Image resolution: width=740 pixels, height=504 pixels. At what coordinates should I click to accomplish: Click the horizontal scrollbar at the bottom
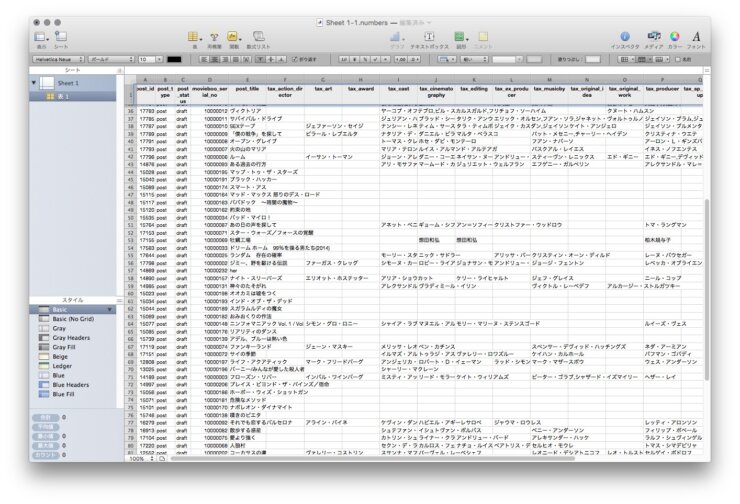click(373, 458)
